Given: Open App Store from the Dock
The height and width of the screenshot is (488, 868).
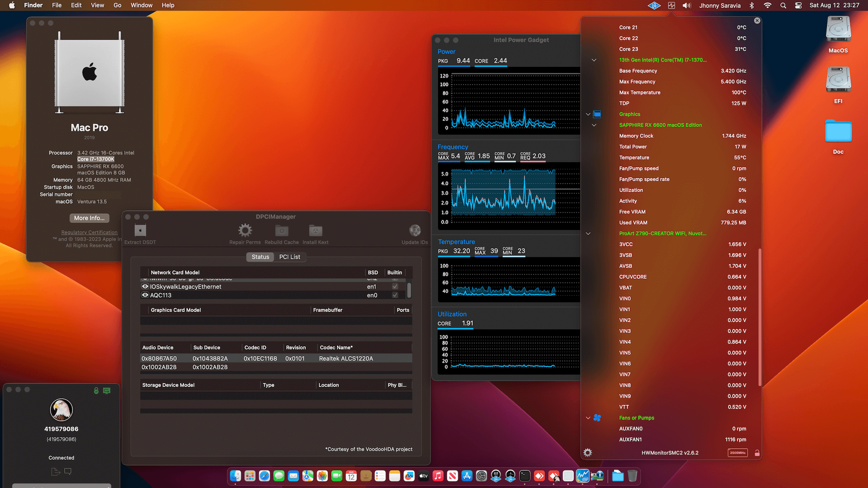Looking at the screenshot, I should tap(467, 476).
